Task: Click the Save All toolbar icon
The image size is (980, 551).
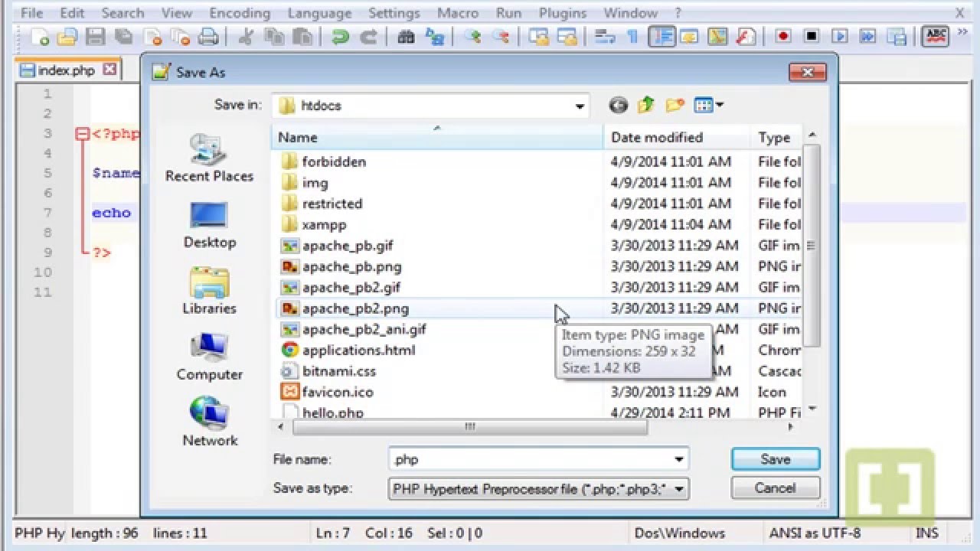Action: coord(124,36)
